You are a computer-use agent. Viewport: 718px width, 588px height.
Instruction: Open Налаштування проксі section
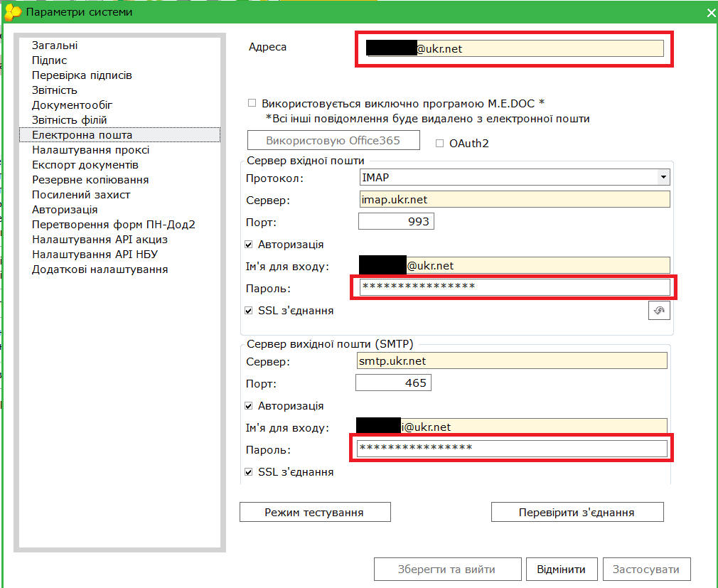point(90,150)
